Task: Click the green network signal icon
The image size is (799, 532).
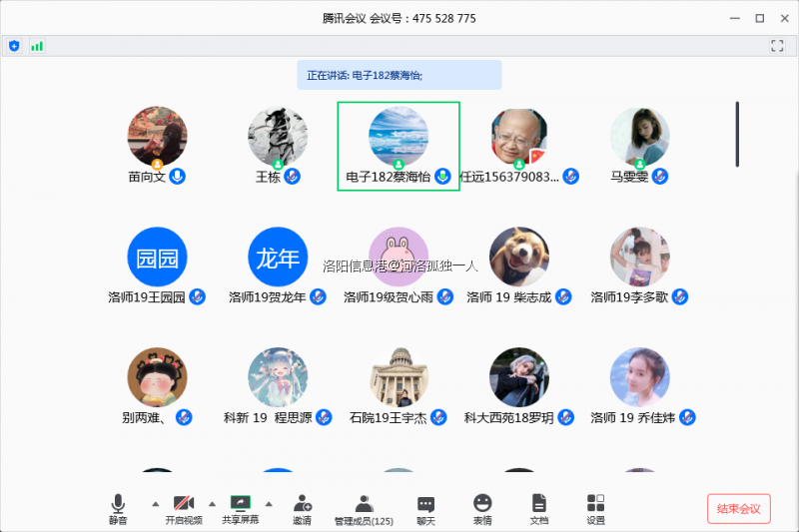Action: [x=37, y=46]
